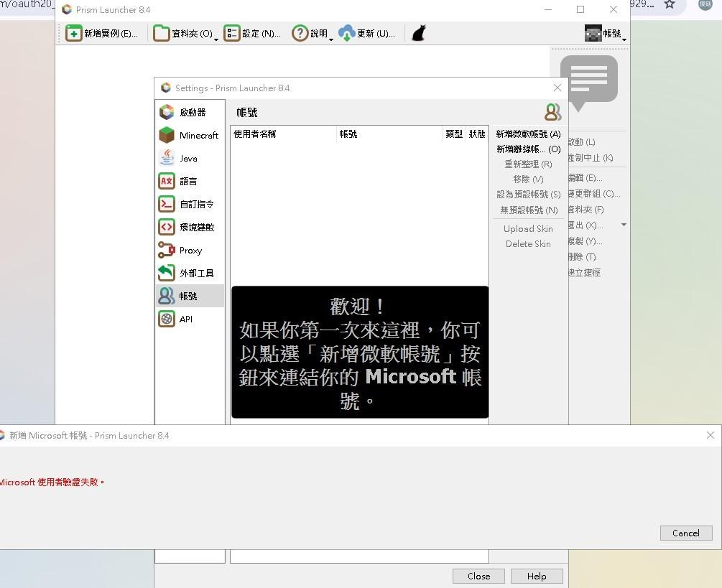Click the 外部工具 external tools arrow icon
Screen dimensions: 722x588
[x=166, y=273]
